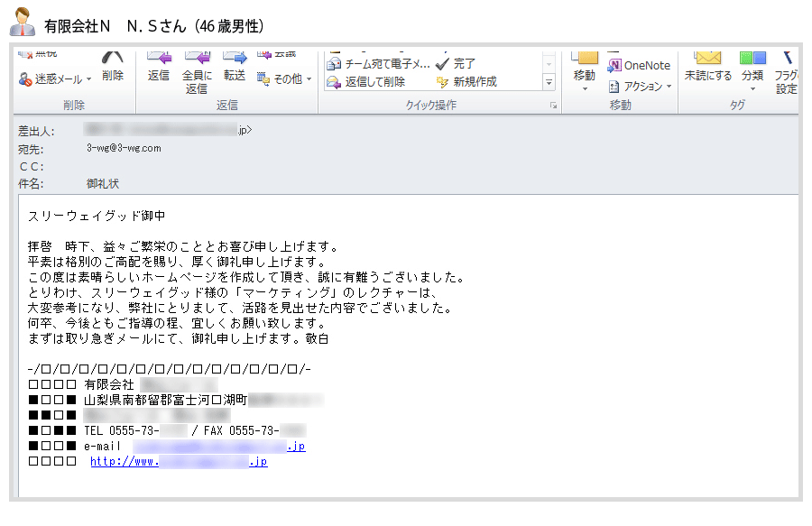The height and width of the screenshot is (526, 812).
Task: Forward the email with 転送
Action: point(235,67)
